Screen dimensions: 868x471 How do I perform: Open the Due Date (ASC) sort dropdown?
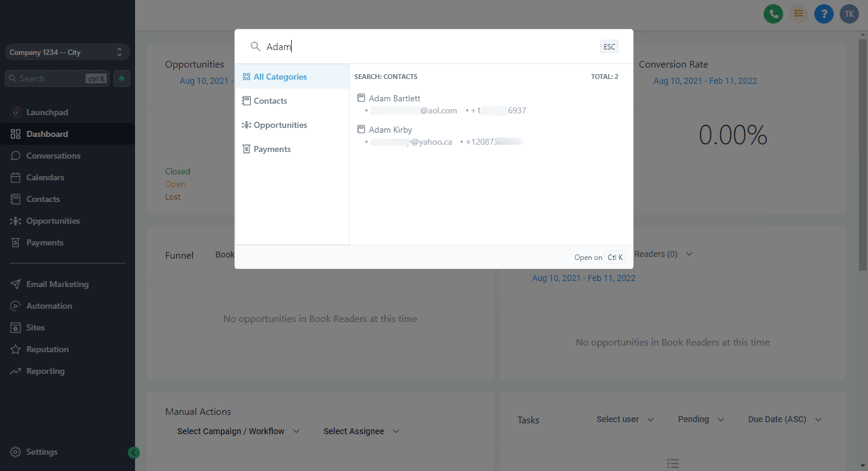[784, 419]
